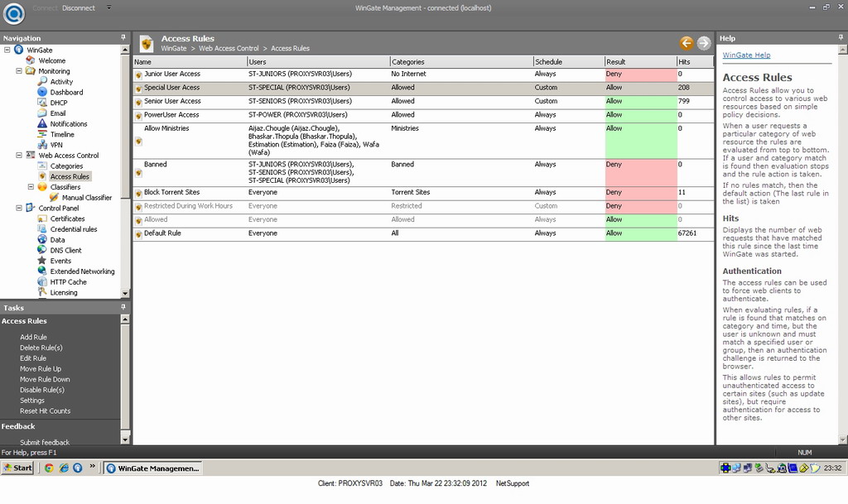Viewport: 848px width, 504px height.
Task: Open the Notifications warning icon
Action: pyautogui.click(x=42, y=123)
